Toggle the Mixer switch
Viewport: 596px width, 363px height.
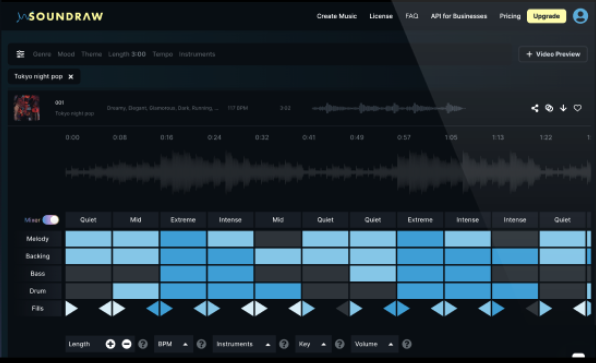51,220
